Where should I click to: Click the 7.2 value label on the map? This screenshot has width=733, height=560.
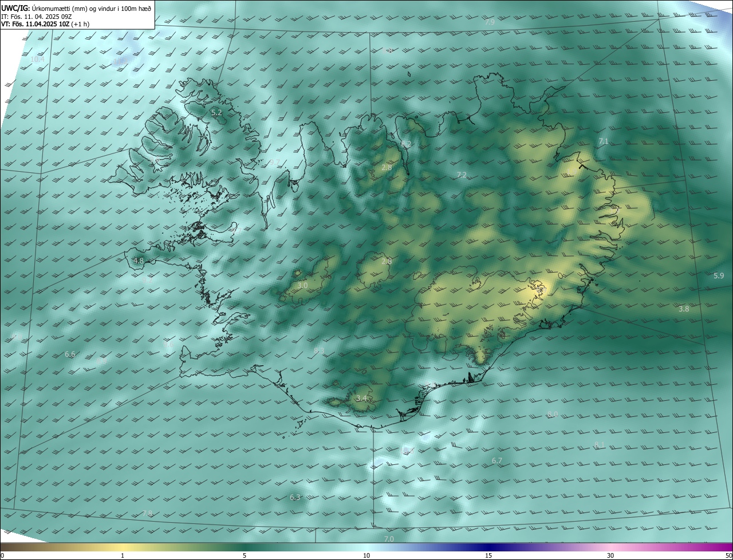click(462, 175)
